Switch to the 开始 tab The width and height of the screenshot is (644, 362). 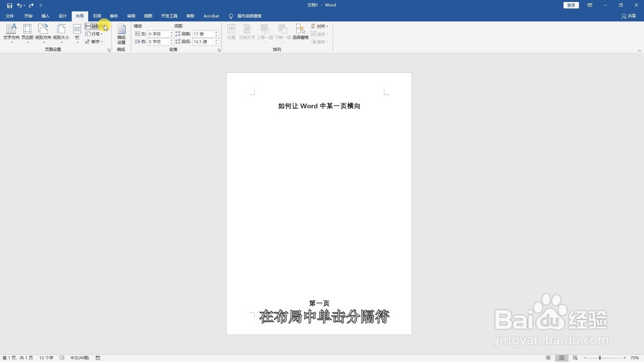click(x=28, y=16)
